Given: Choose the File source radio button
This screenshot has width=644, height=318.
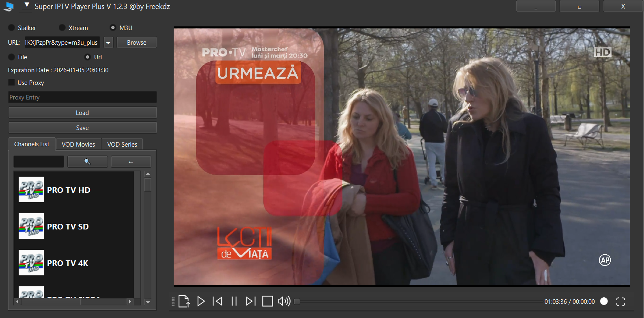Looking at the screenshot, I should [12, 57].
